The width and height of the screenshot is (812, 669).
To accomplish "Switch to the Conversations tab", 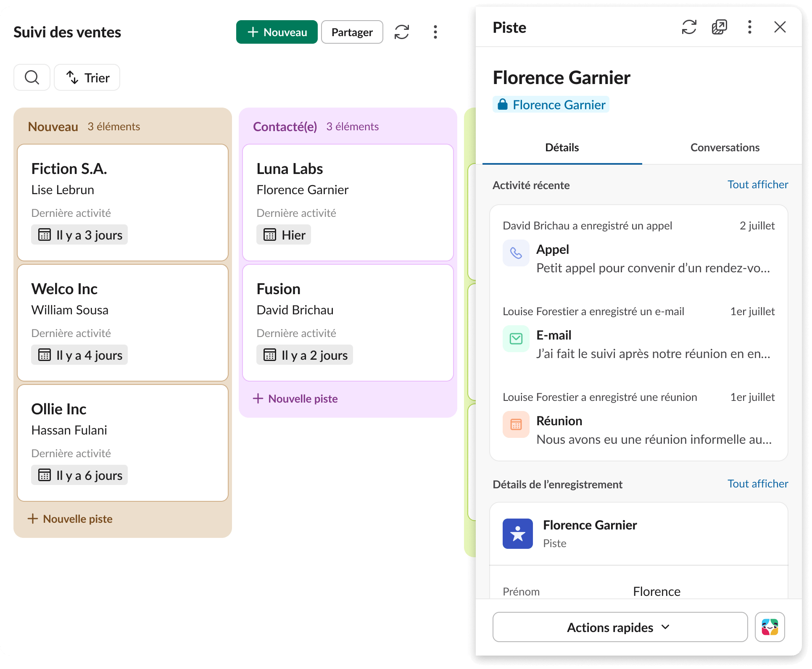I will [725, 147].
